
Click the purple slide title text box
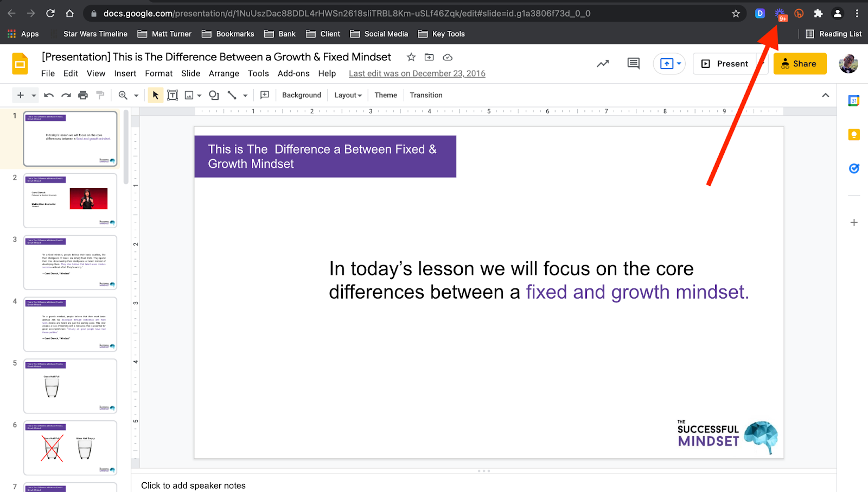pos(325,156)
